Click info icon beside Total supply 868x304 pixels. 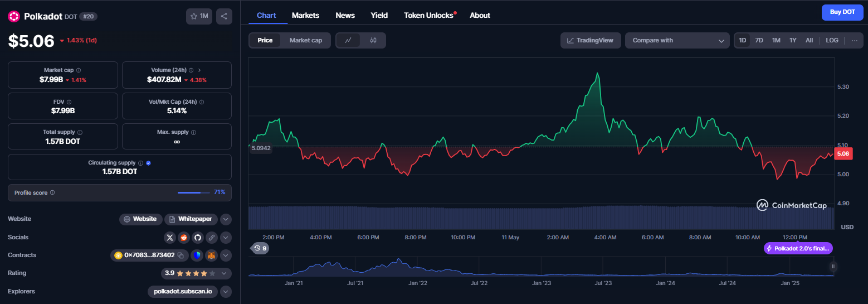click(x=80, y=132)
